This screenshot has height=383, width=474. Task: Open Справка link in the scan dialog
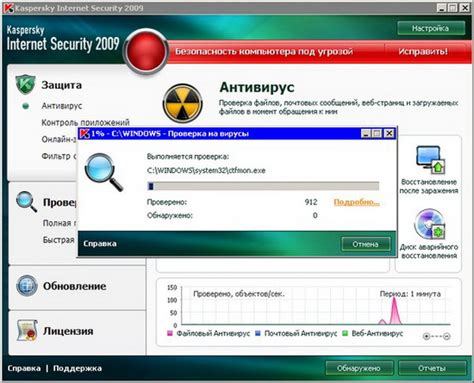(x=100, y=244)
